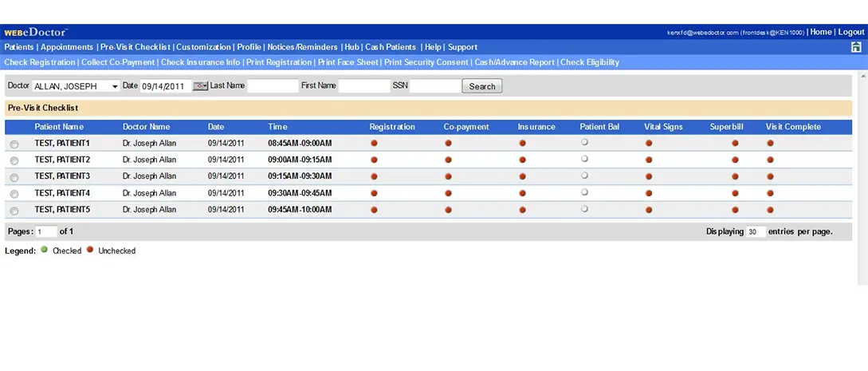Click Insurance status dot for TEST, PATIENT2
Viewport: 868px width, 371px height.
pos(523,160)
